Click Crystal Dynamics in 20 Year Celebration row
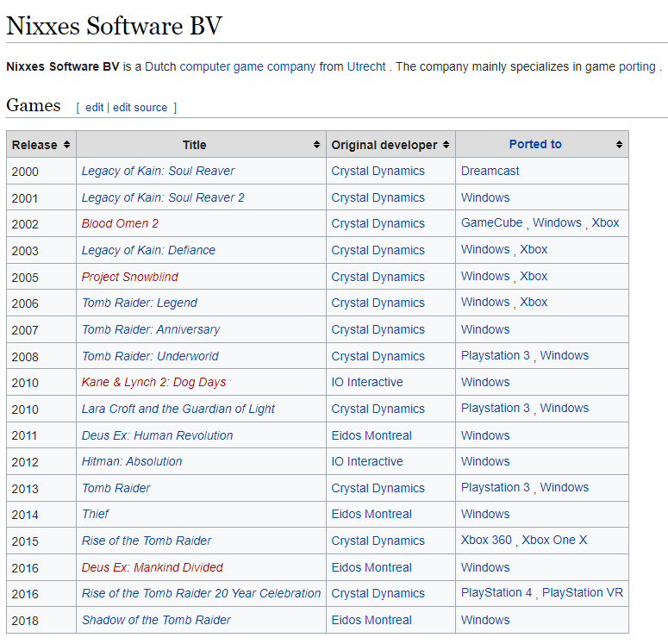Image resolution: width=668 pixels, height=644 pixels. 378,594
